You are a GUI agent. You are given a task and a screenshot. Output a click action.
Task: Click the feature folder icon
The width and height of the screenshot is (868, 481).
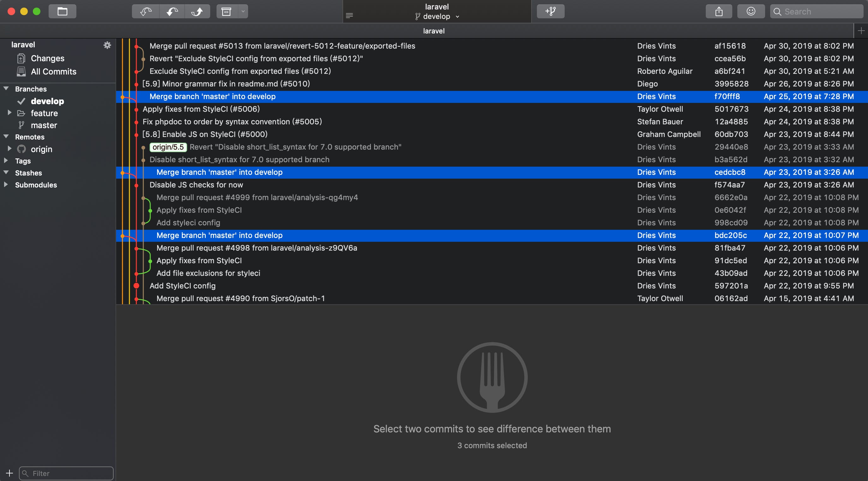[x=21, y=113]
